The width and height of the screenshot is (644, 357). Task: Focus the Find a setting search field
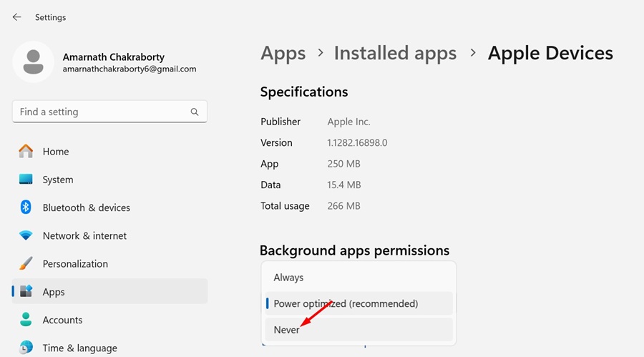click(100, 112)
